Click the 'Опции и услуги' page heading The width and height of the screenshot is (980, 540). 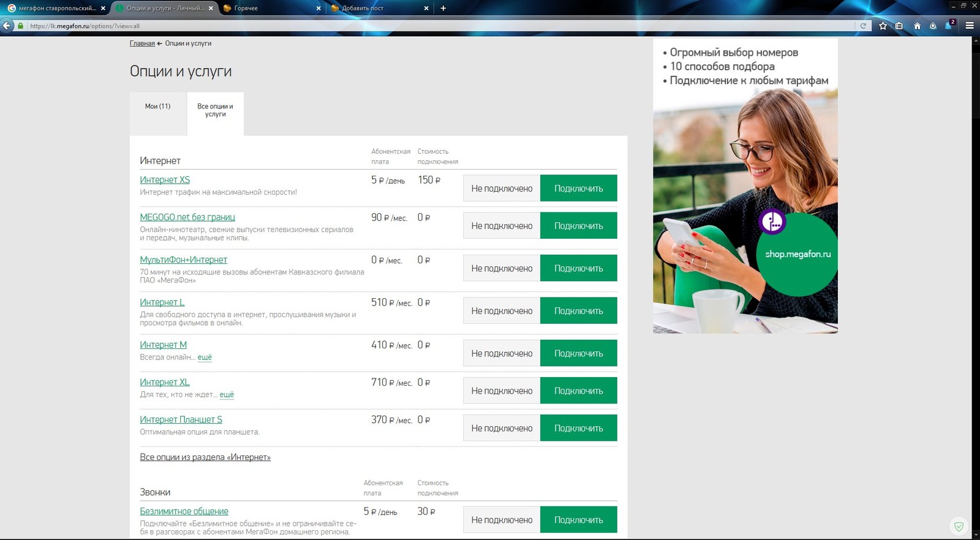point(181,72)
